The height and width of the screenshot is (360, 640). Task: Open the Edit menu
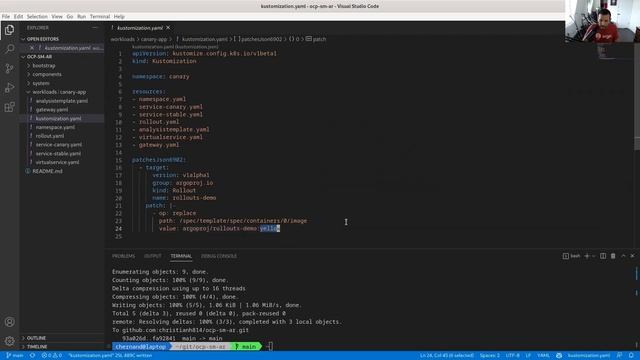point(18,16)
